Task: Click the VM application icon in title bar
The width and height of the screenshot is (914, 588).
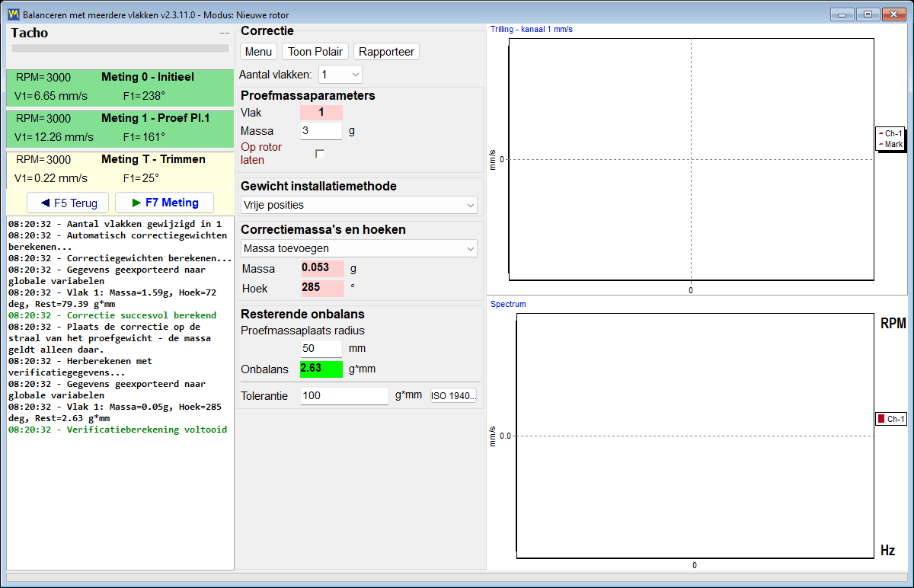Action: [14, 14]
